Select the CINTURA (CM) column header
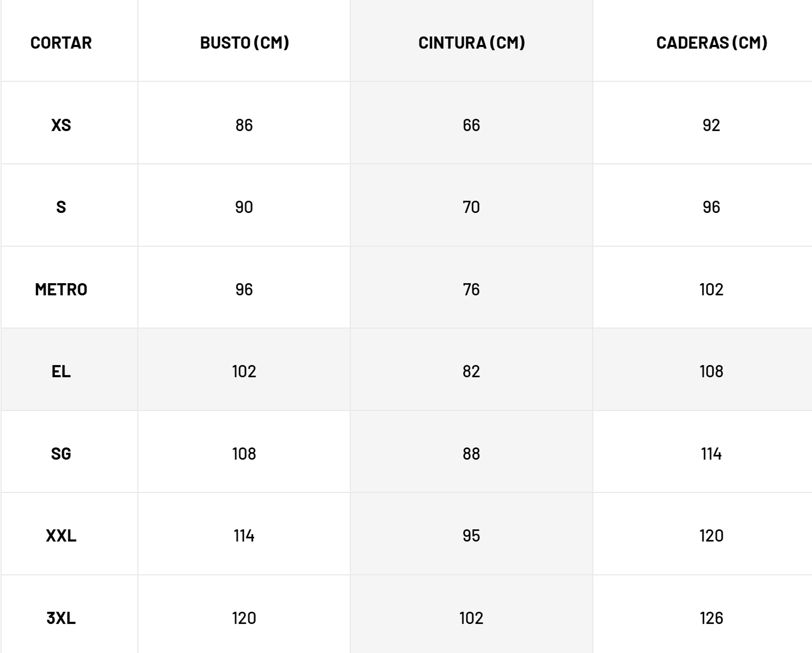The image size is (812, 653). click(471, 42)
